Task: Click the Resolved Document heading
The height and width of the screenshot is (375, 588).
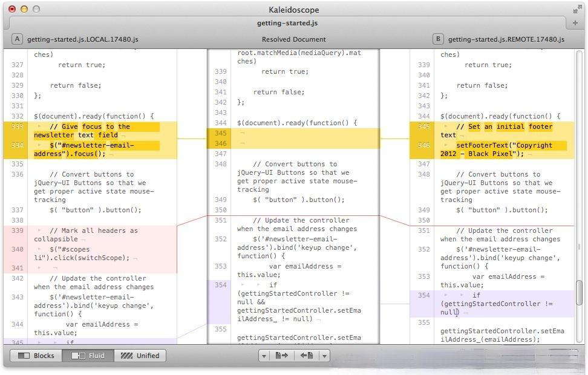Action: 293,39
